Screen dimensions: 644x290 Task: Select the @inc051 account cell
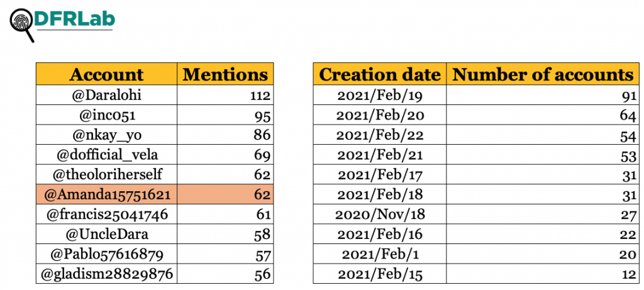[106, 115]
